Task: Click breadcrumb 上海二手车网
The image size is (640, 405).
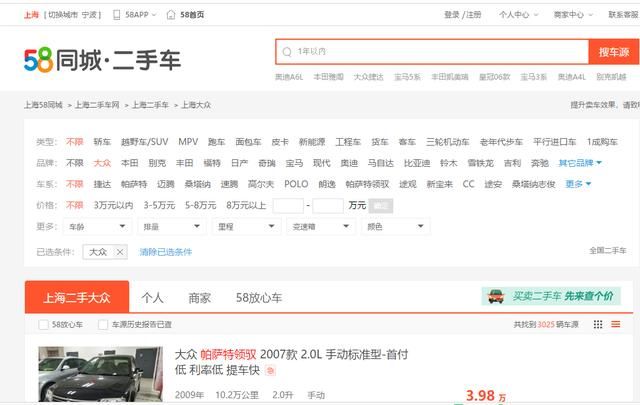Action: pos(97,105)
